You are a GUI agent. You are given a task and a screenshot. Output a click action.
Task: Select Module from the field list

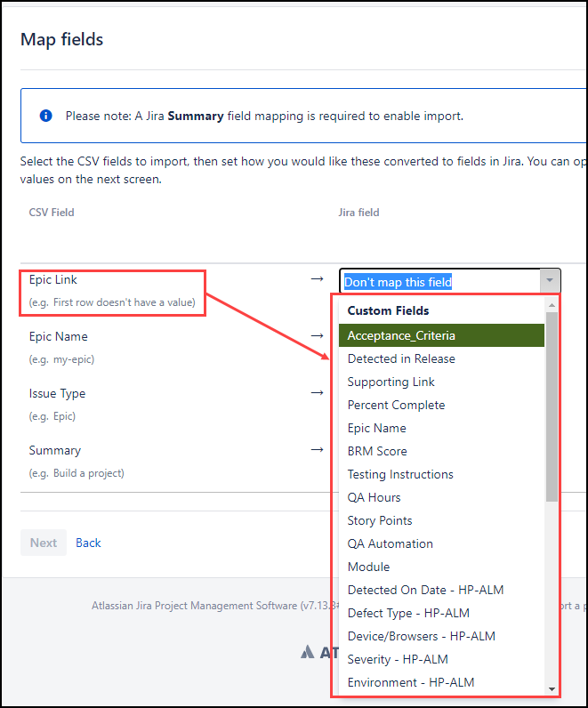(x=441, y=567)
